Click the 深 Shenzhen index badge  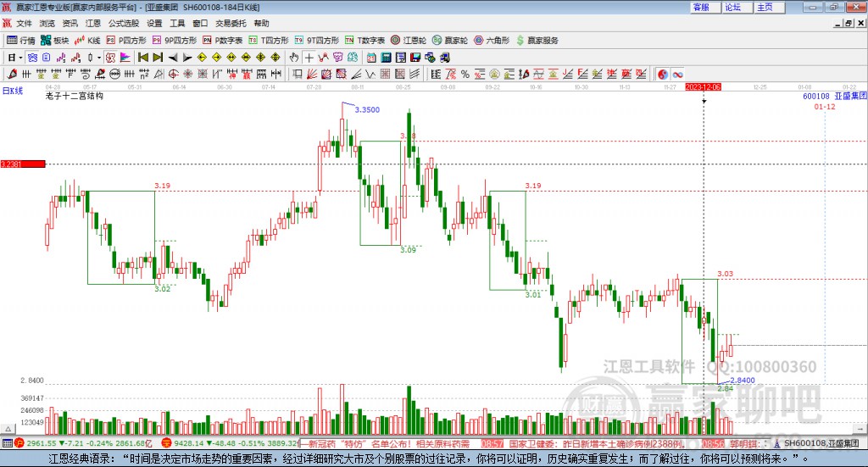167,442
